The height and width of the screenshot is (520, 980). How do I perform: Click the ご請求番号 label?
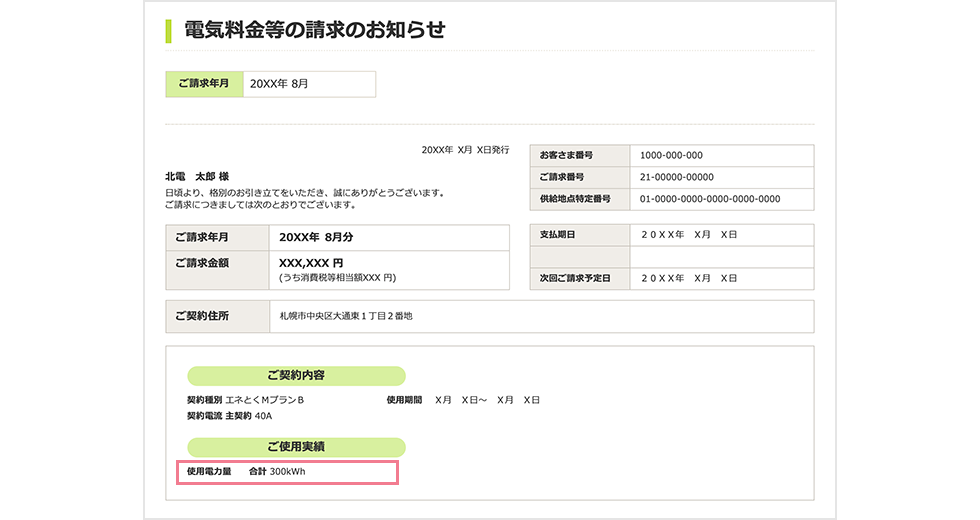[x=561, y=177]
